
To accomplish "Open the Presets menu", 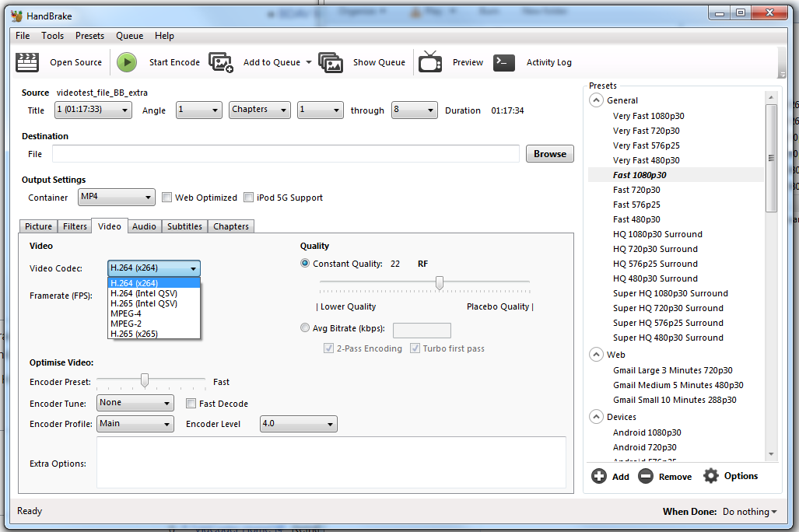I will click(89, 36).
